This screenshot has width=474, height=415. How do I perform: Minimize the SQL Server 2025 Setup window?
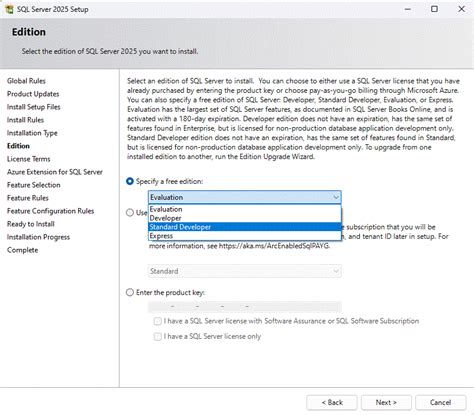[x=407, y=9]
